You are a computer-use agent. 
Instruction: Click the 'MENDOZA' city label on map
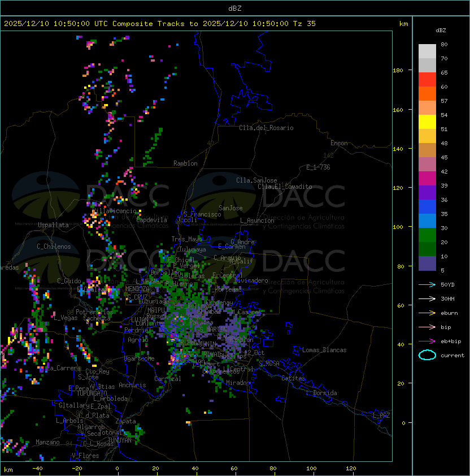click(137, 289)
